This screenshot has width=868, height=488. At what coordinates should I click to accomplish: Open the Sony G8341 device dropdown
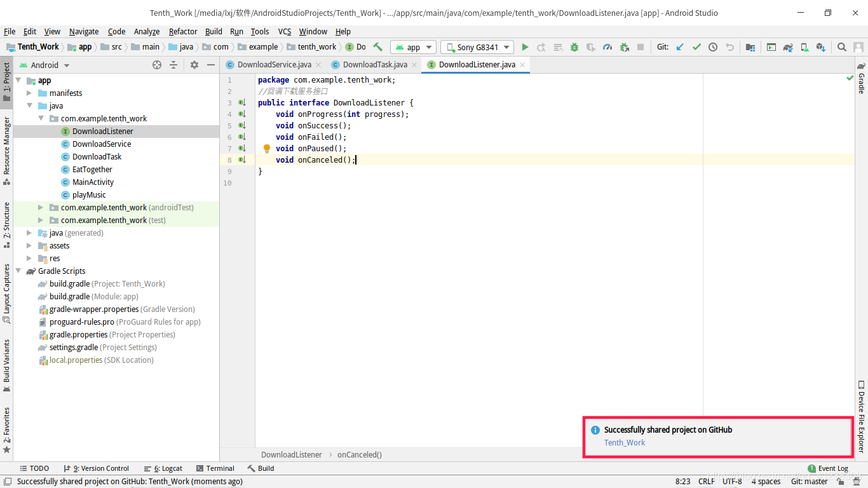(477, 47)
